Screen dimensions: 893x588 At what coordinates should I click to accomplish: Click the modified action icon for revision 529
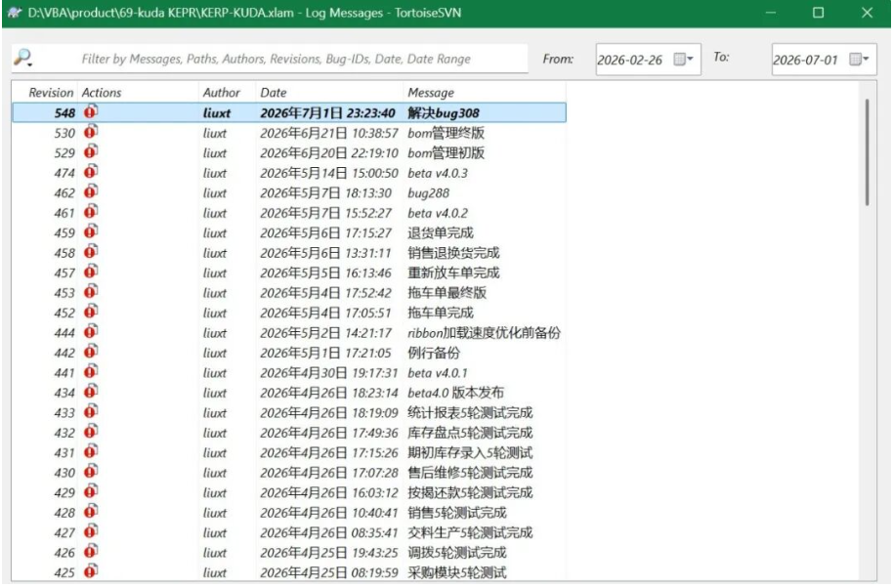coord(91,152)
